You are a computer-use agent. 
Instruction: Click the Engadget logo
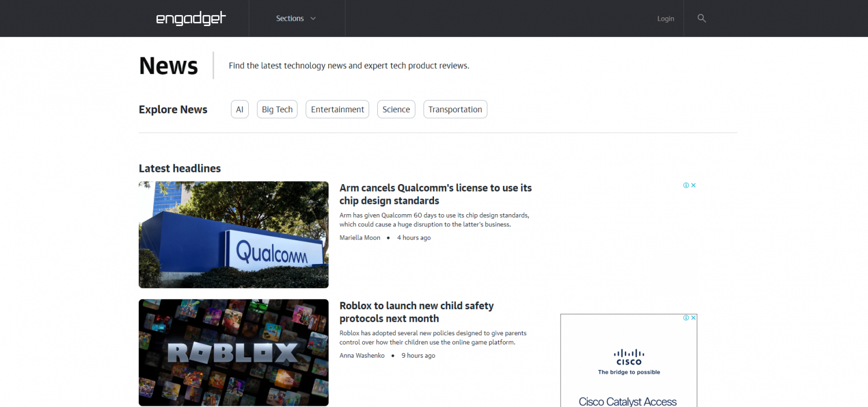[x=191, y=19]
